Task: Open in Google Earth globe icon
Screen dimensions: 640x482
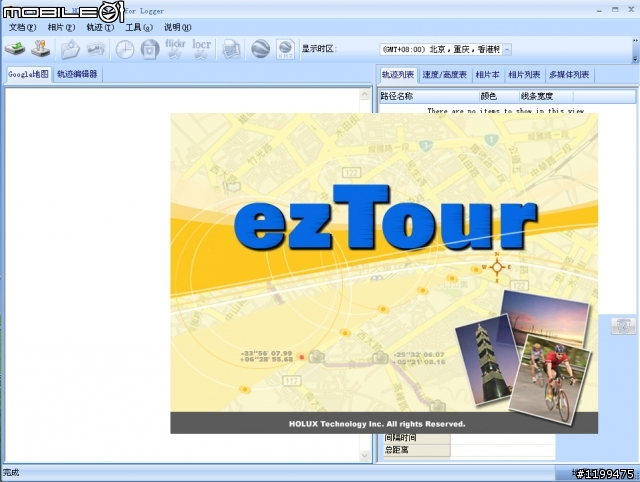Action: [260, 49]
